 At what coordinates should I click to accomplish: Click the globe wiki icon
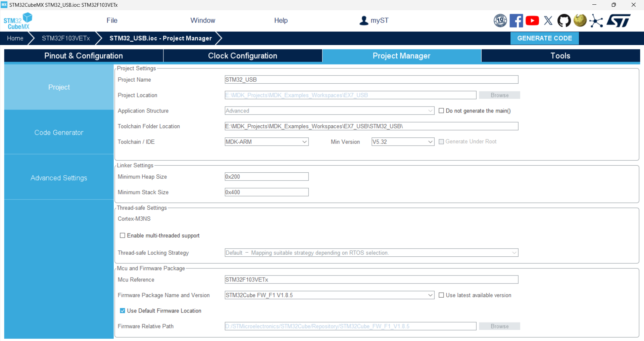pyautogui.click(x=580, y=20)
